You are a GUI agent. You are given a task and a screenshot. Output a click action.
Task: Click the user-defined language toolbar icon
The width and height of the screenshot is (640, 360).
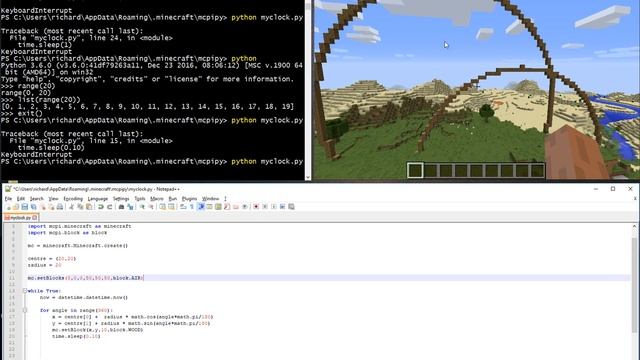pyautogui.click(x=209, y=207)
